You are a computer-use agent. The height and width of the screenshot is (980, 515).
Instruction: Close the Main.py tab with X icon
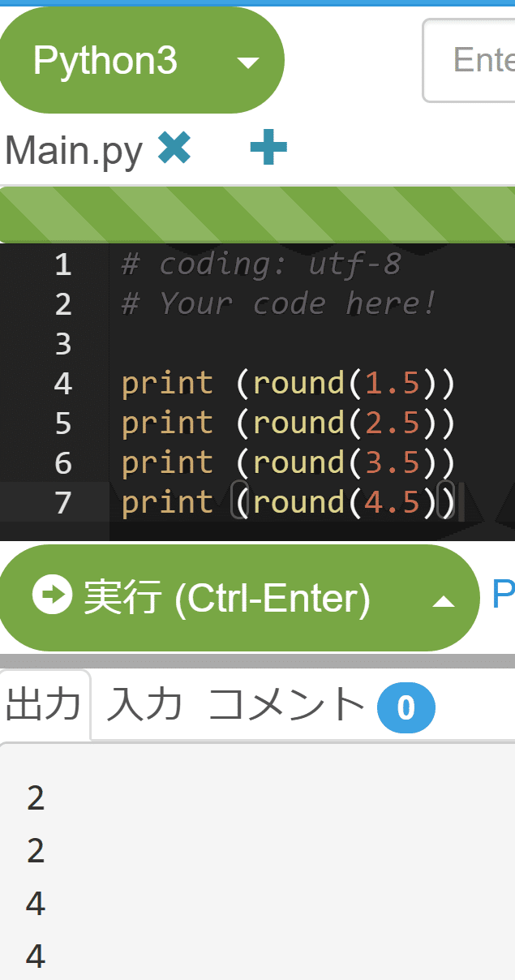pos(174,148)
